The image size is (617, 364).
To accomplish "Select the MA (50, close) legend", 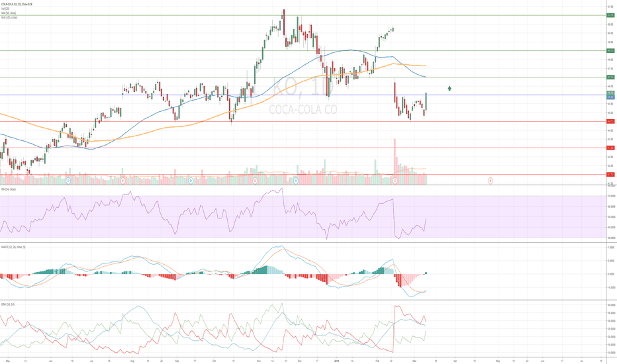I will point(8,13).
